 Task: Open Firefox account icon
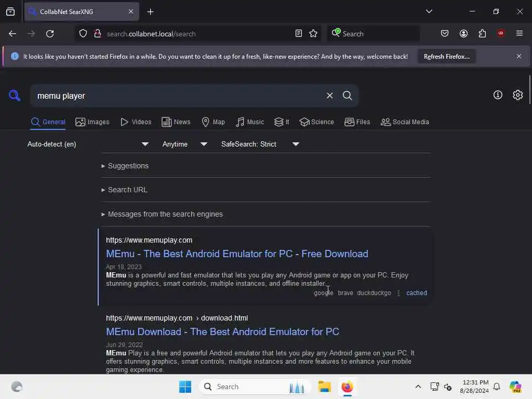(x=463, y=34)
